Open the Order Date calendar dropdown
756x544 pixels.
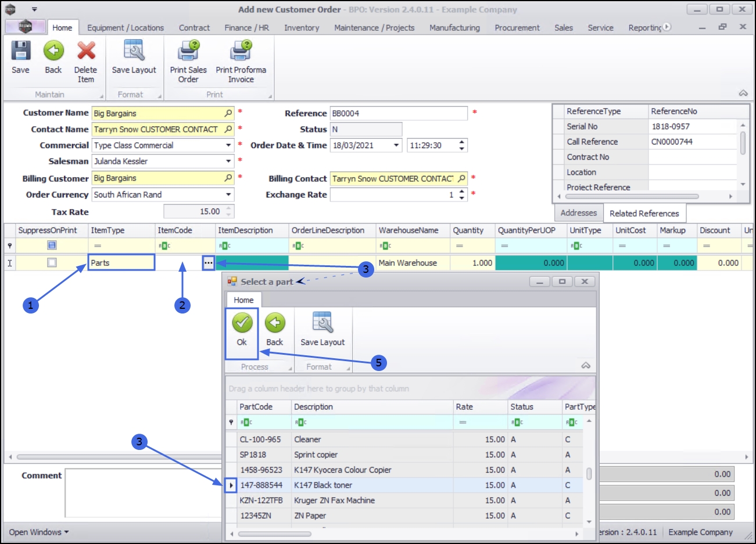(397, 145)
